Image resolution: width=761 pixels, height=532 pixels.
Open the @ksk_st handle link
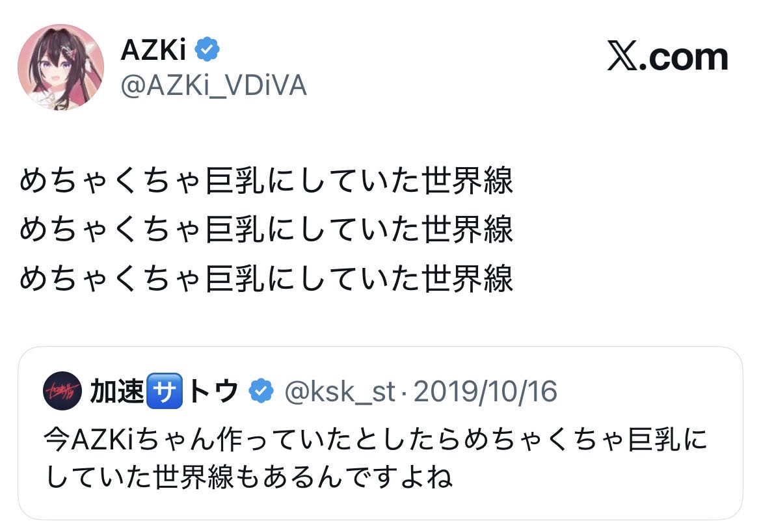point(340,392)
